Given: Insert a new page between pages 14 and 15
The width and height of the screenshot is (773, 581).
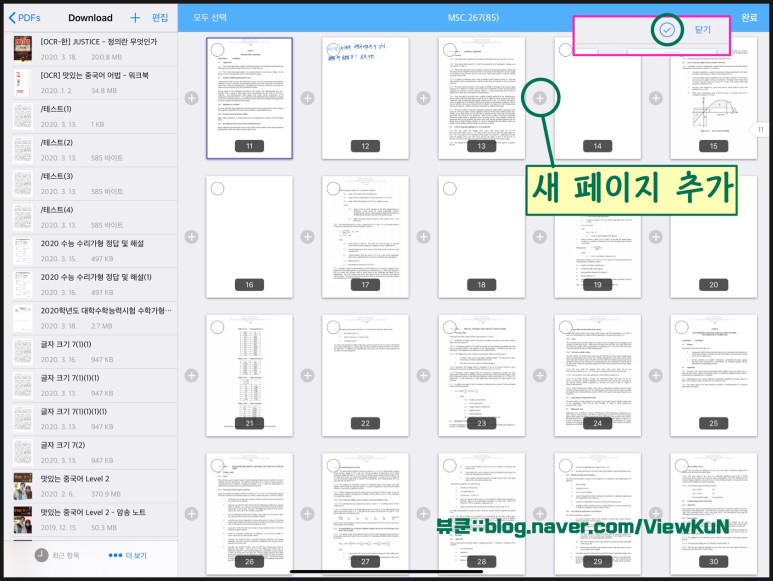Looking at the screenshot, I should point(656,98).
